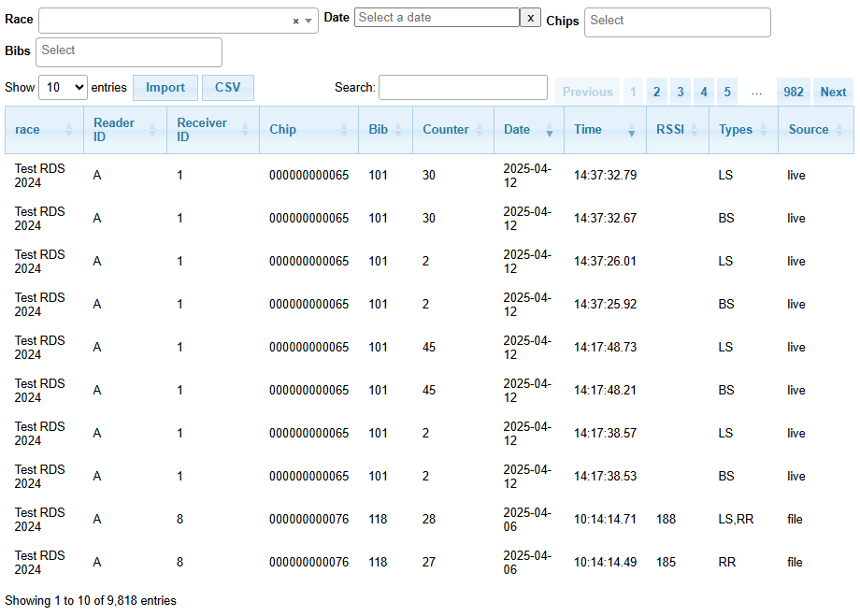Go to the Next page
The width and height of the screenshot is (860, 616).
click(833, 92)
